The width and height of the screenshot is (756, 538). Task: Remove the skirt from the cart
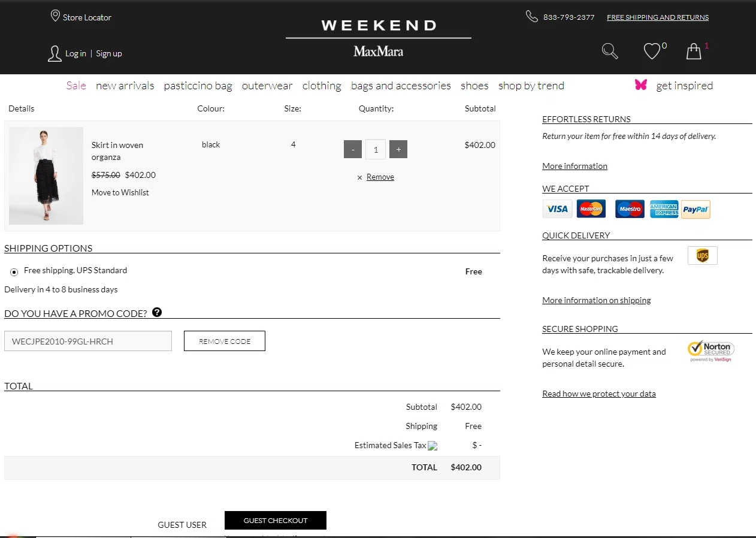380,177
